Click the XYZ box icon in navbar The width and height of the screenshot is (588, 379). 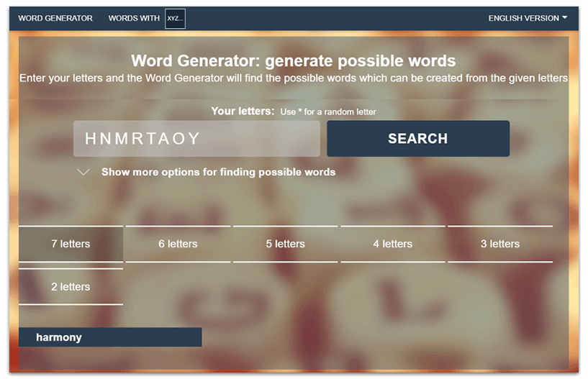point(175,19)
